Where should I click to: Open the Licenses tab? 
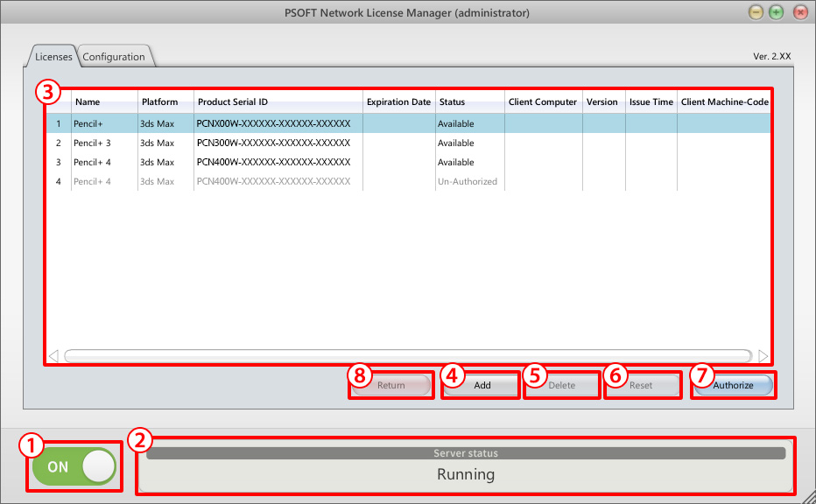tap(53, 57)
